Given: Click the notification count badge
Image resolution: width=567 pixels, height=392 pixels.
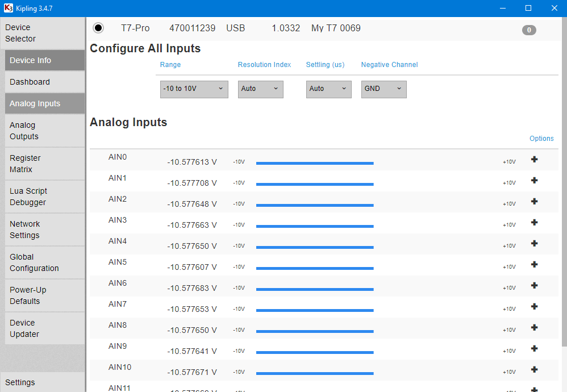Looking at the screenshot, I should (528, 30).
